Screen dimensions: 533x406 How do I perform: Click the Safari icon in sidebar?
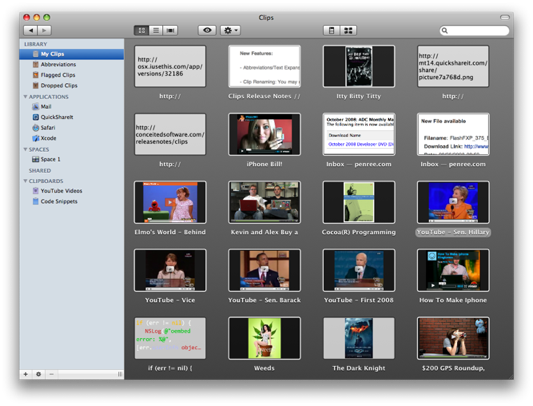pyautogui.click(x=35, y=128)
